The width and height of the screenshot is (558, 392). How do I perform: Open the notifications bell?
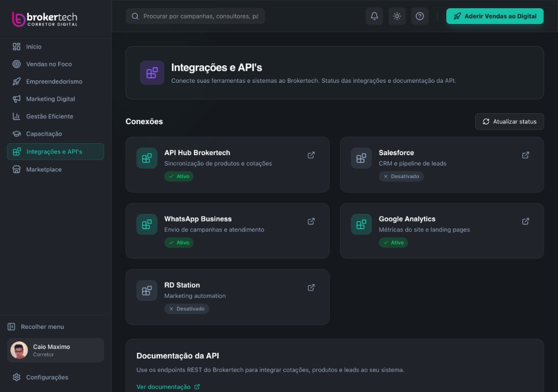374,16
